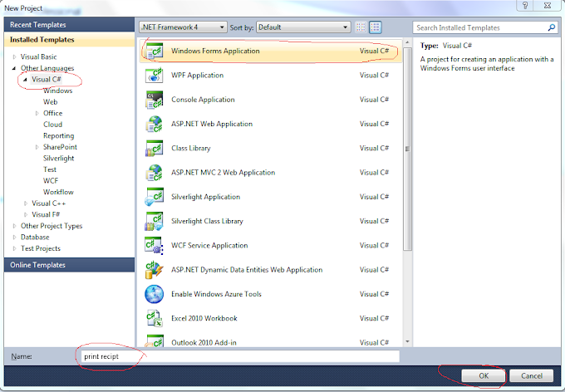
Task: Click the Search Installed Templates box
Action: [x=485, y=27]
